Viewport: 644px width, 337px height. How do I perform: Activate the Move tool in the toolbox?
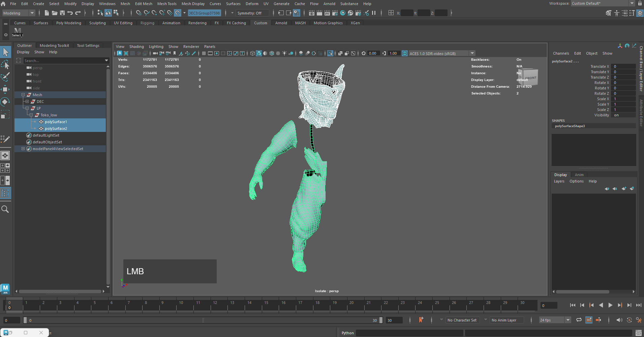[5, 89]
